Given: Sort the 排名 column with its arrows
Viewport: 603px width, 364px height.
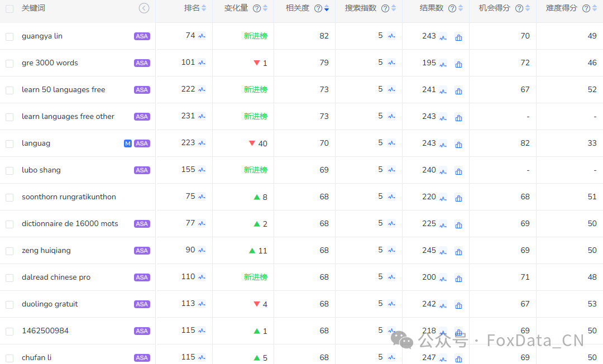Looking at the screenshot, I should pyautogui.click(x=203, y=8).
